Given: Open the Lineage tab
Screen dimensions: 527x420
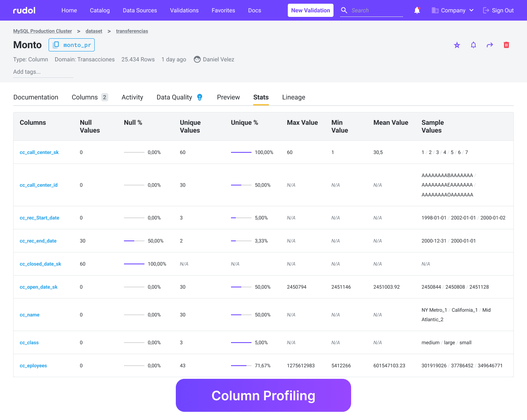Looking at the screenshot, I should point(294,97).
